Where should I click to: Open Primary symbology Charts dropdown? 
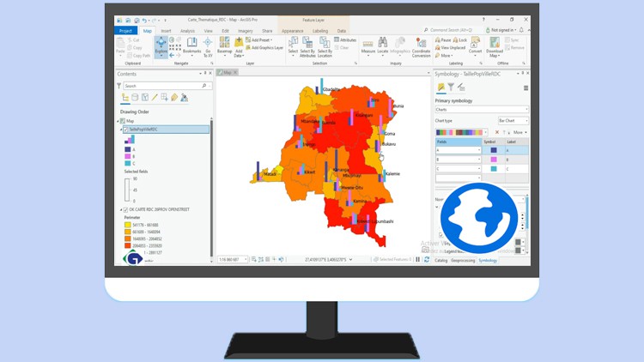click(482, 110)
